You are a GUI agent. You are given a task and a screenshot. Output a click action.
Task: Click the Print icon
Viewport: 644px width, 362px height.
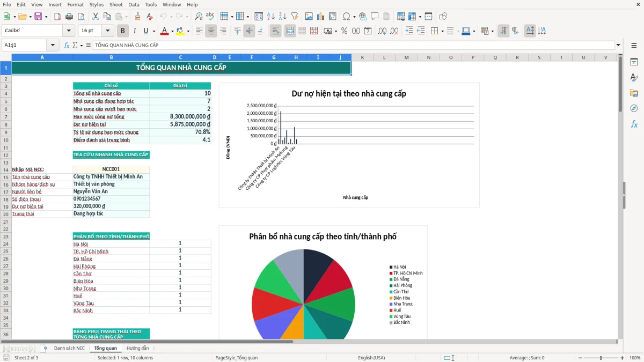69,17
